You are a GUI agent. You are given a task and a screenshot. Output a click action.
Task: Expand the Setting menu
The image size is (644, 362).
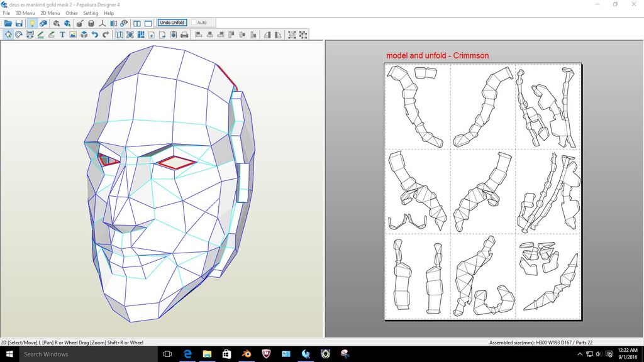(91, 13)
